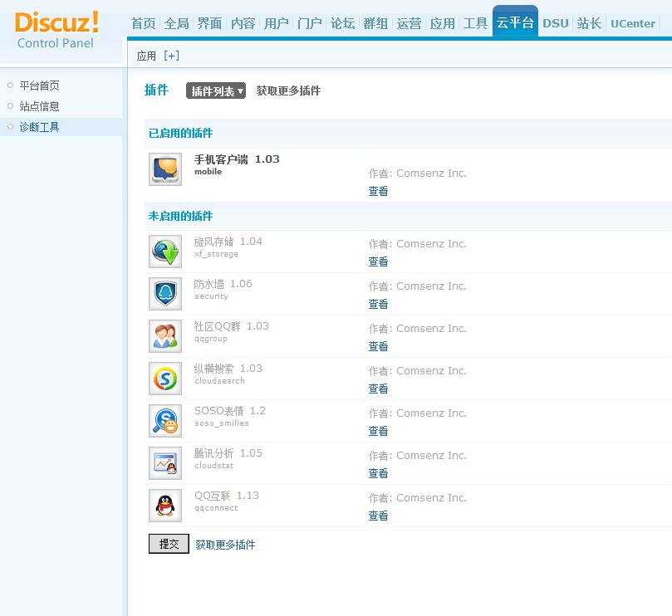Click 查看 for 纵横搜索 plugin
672x616 pixels.
tap(378, 389)
